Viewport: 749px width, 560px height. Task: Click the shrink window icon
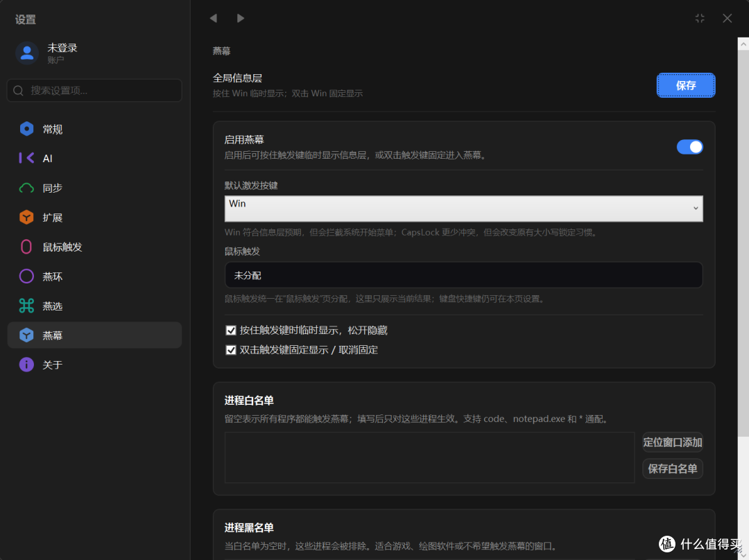tap(700, 18)
